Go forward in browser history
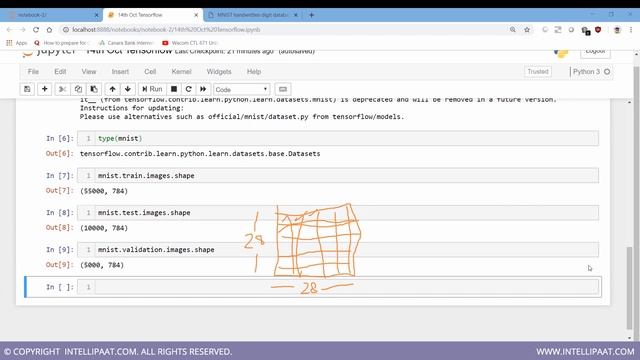The image size is (640, 360). coord(22,30)
